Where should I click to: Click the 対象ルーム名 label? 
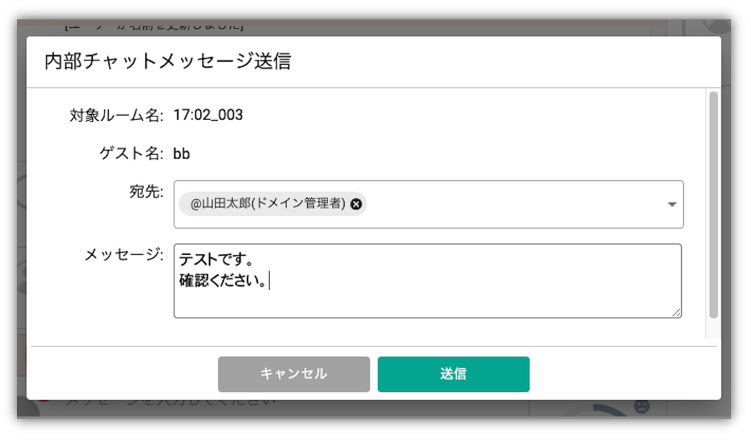coord(116,115)
